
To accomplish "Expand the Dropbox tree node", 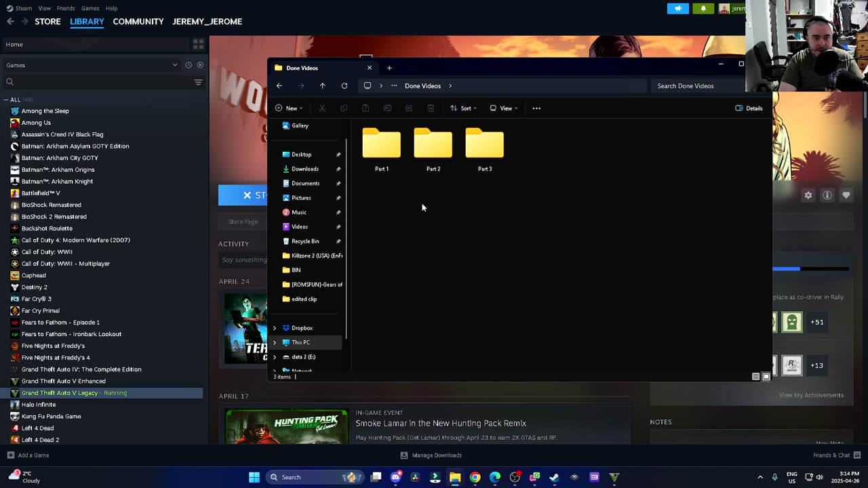I will click(x=275, y=328).
